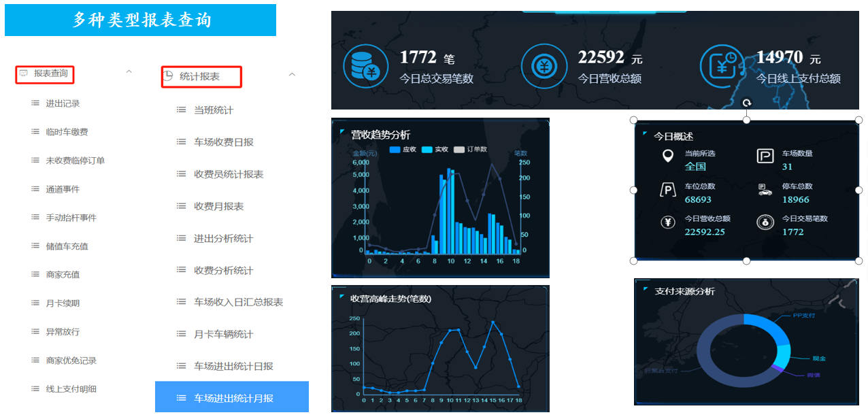Collapse the 统计报表 menu group
Screen dimensions: 868x417
(292, 76)
